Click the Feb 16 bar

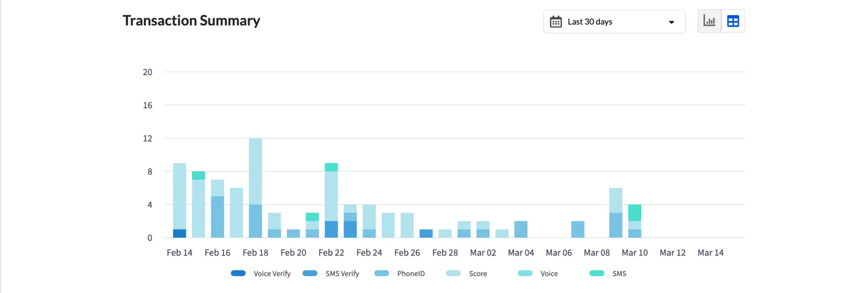click(x=218, y=209)
